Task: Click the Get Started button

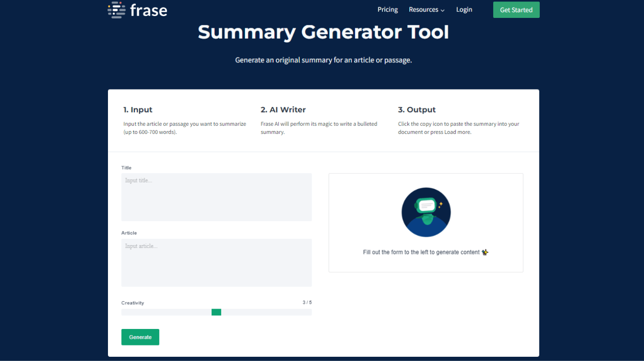Action: 516,10
